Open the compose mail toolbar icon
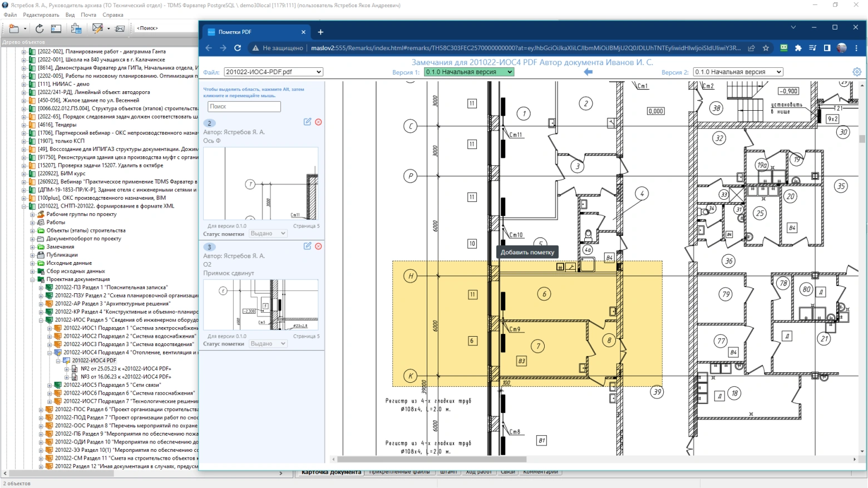The width and height of the screenshot is (868, 488). point(97,28)
